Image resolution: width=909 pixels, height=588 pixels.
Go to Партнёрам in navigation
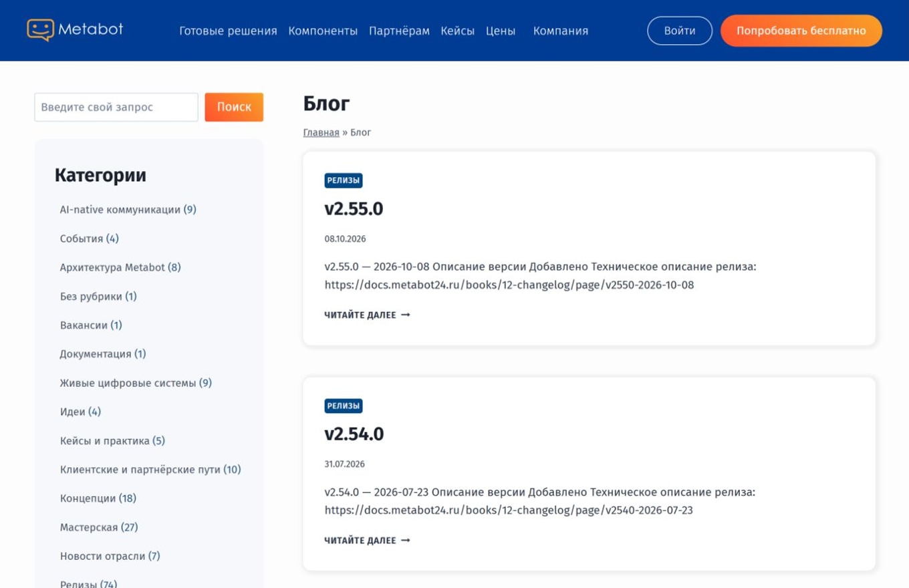coord(399,31)
